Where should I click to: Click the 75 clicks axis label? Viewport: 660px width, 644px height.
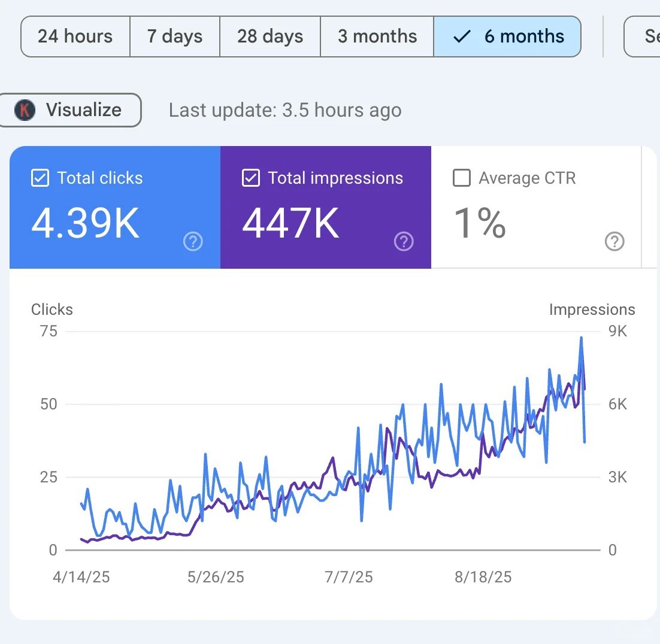[49, 331]
